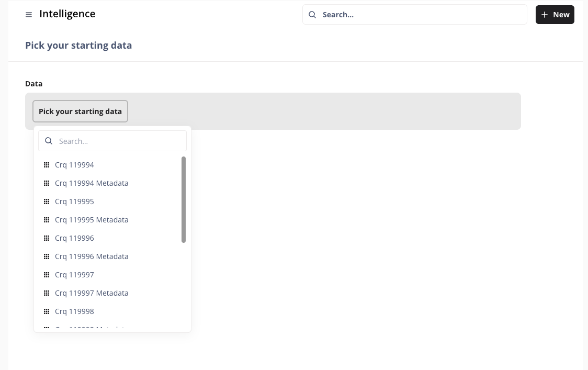This screenshot has width=588, height=370.
Task: Click the plus icon on New button
Action: pos(545,15)
